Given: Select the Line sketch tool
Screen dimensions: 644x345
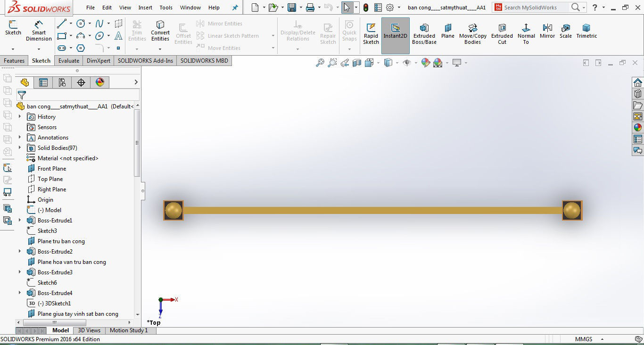Looking at the screenshot, I should pyautogui.click(x=62, y=24).
